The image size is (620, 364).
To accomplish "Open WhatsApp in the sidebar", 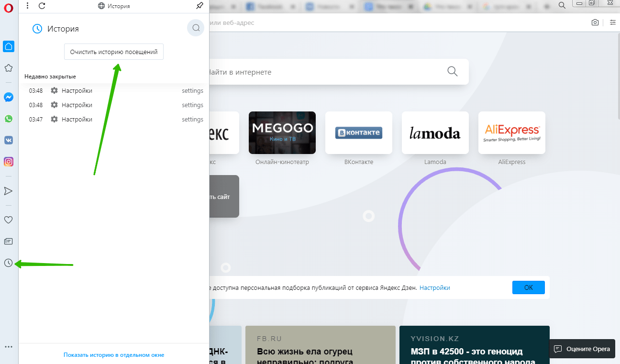I will coord(9,119).
